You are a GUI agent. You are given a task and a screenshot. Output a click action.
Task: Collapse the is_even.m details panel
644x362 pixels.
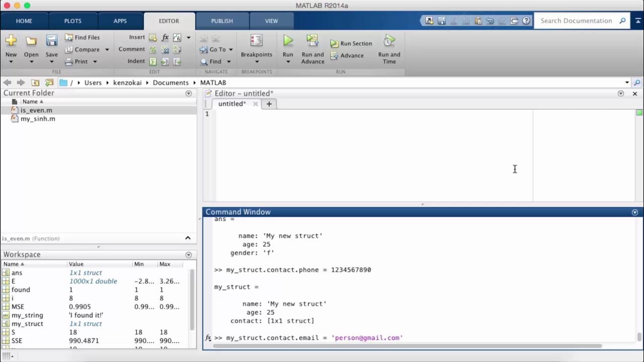coord(188,238)
